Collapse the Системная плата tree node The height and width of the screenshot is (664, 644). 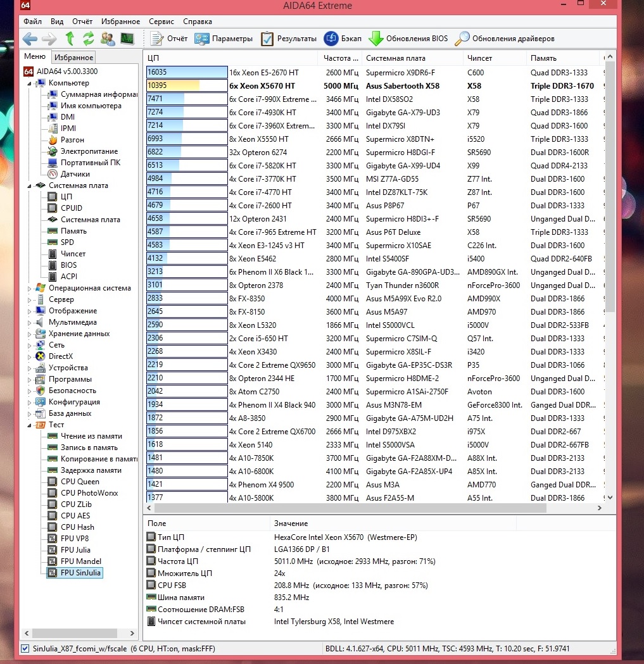tap(29, 186)
